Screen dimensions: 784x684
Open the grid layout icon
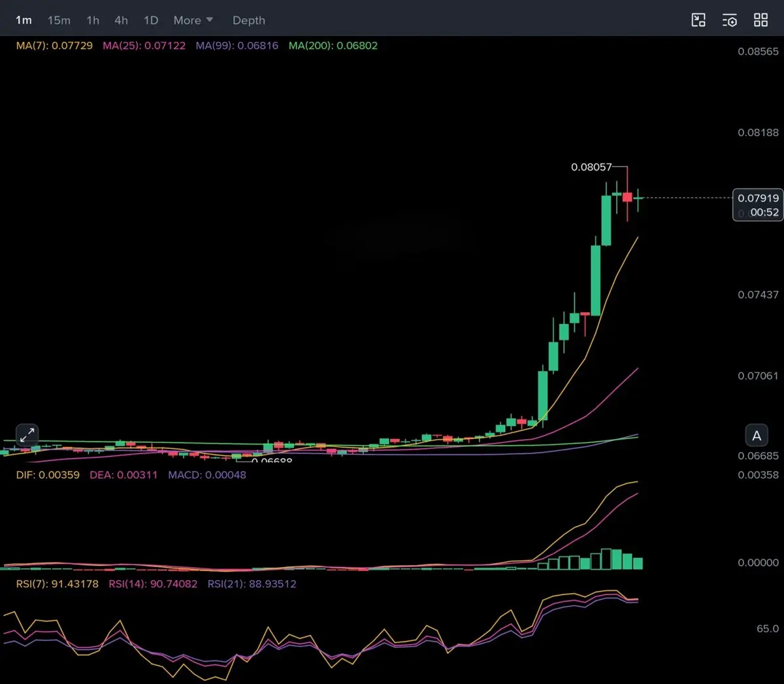(x=760, y=20)
